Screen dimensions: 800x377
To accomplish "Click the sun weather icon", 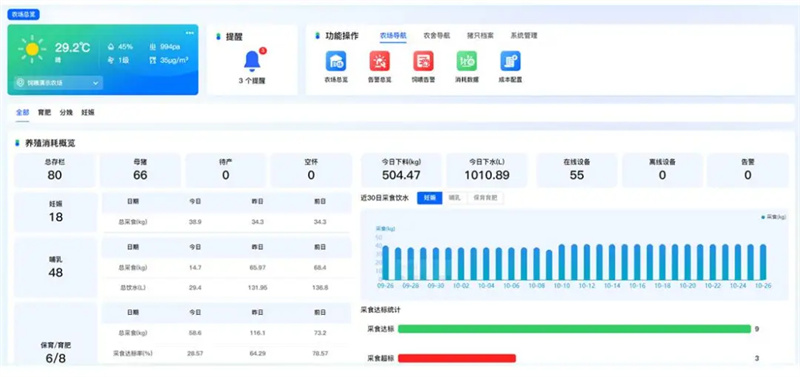I will click(x=32, y=49).
